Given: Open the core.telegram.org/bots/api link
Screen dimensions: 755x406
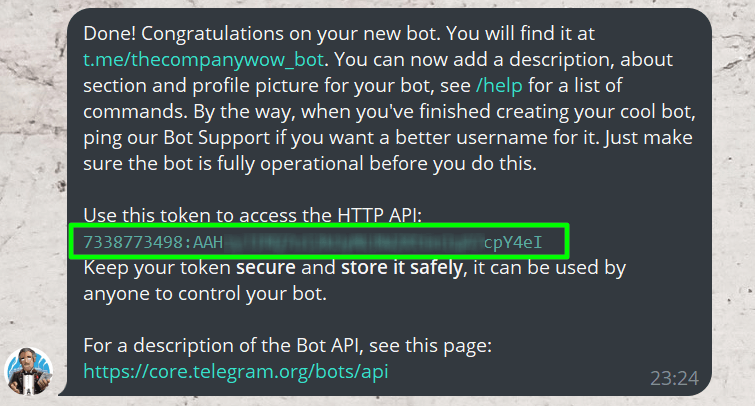Looking at the screenshot, I should click(x=236, y=371).
